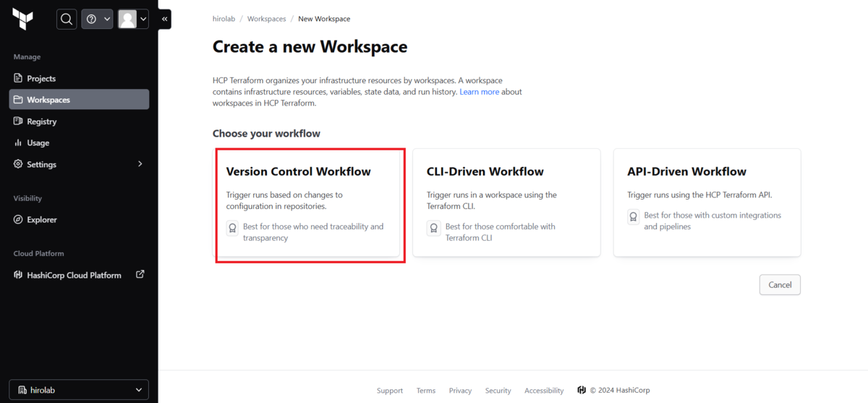Image resolution: width=868 pixels, height=403 pixels.
Task: Click badge icon in CLI-Driven Workflow card
Action: tap(433, 228)
